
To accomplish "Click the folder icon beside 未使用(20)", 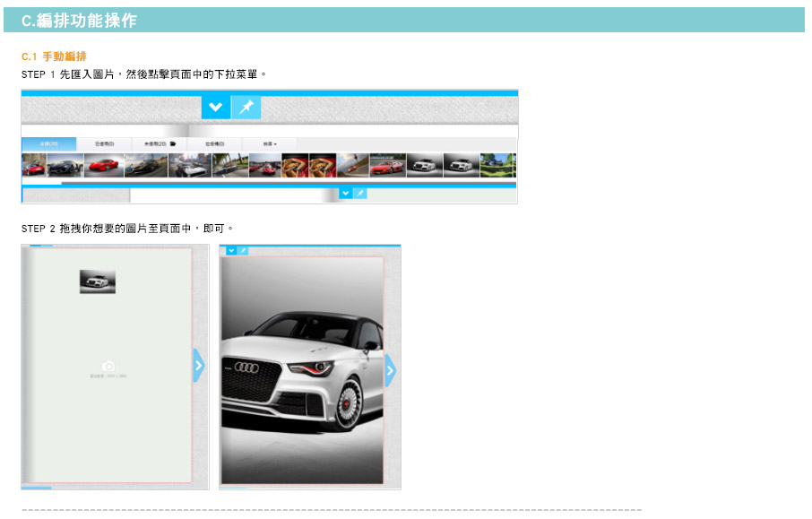I will (x=173, y=144).
